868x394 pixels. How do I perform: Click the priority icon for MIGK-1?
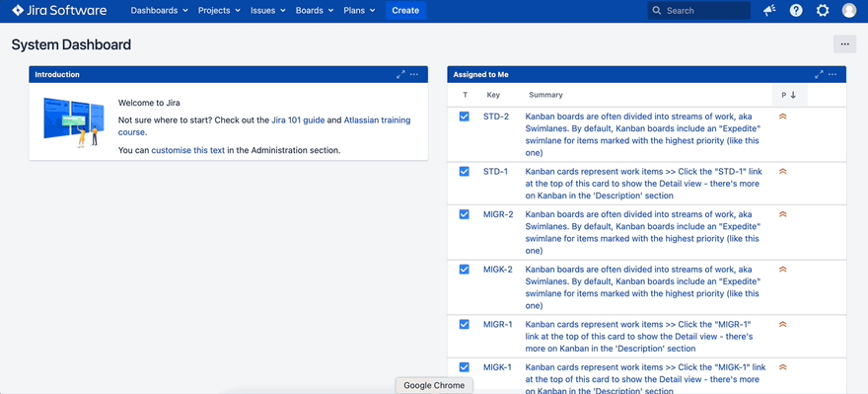pyautogui.click(x=783, y=367)
